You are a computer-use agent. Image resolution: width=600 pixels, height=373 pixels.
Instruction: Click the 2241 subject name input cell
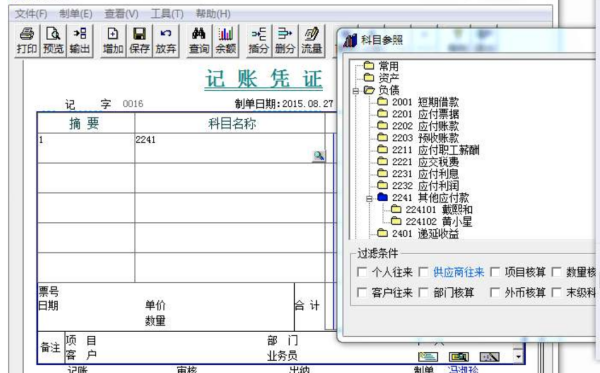[230, 148]
